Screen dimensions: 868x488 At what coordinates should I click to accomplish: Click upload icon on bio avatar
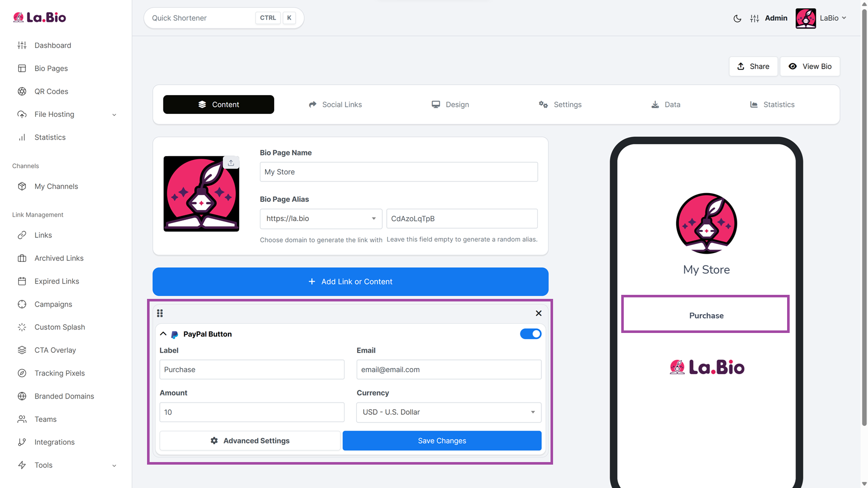(x=231, y=163)
